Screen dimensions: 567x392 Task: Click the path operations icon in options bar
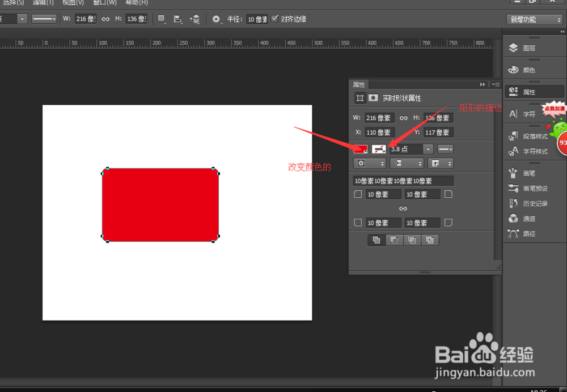click(162, 19)
